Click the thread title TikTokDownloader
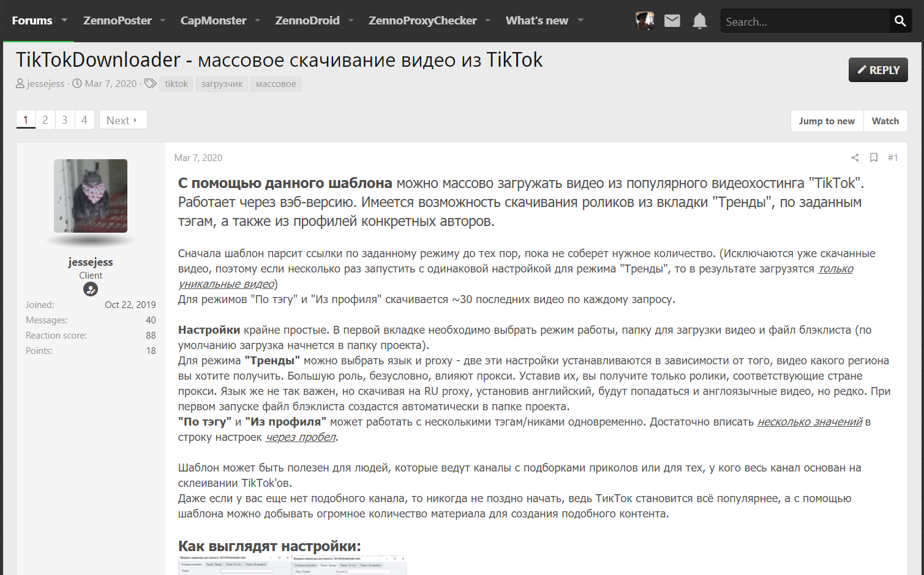 [x=279, y=60]
